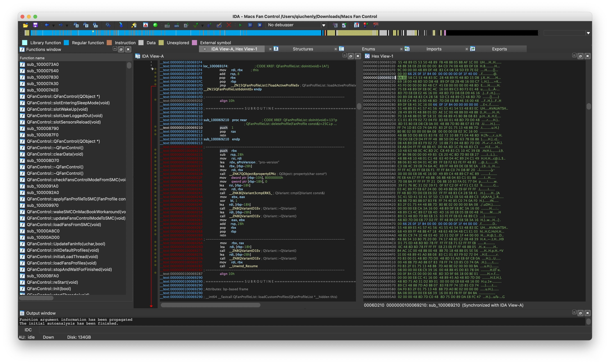Viewport: 610px width, 364px height.
Task: Click the External symbol pink legend swatch
Action: pyautogui.click(x=194, y=43)
